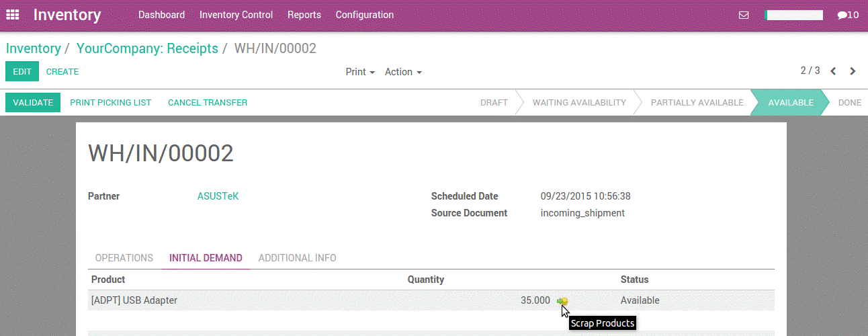Screen dimensions: 868x336
Task: Open the chat bubble with 10 notifications
Action: (x=848, y=15)
